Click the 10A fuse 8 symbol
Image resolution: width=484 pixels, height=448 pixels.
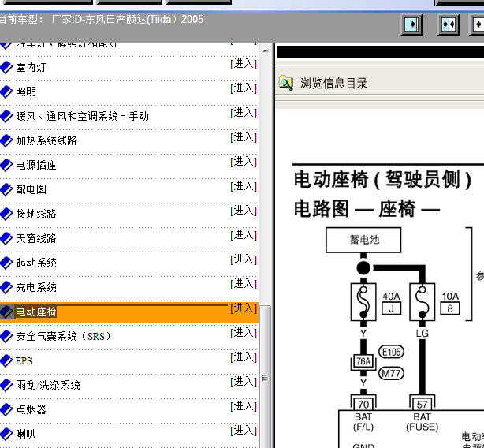click(422, 302)
